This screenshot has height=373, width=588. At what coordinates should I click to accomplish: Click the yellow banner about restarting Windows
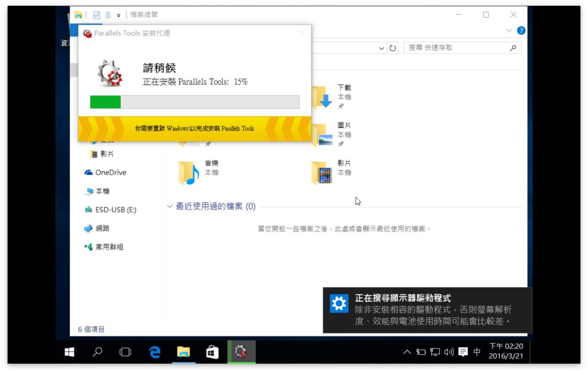(x=195, y=129)
